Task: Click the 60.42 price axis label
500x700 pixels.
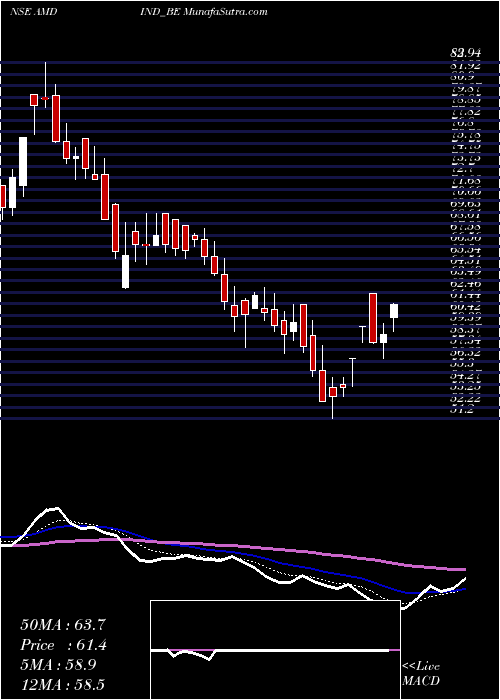Action: pos(464,307)
